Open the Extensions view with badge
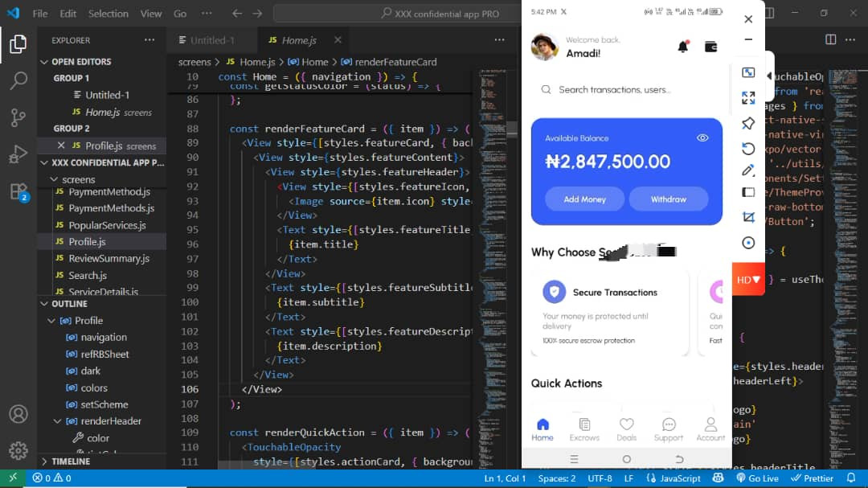This screenshot has height=488, width=868. point(18,191)
